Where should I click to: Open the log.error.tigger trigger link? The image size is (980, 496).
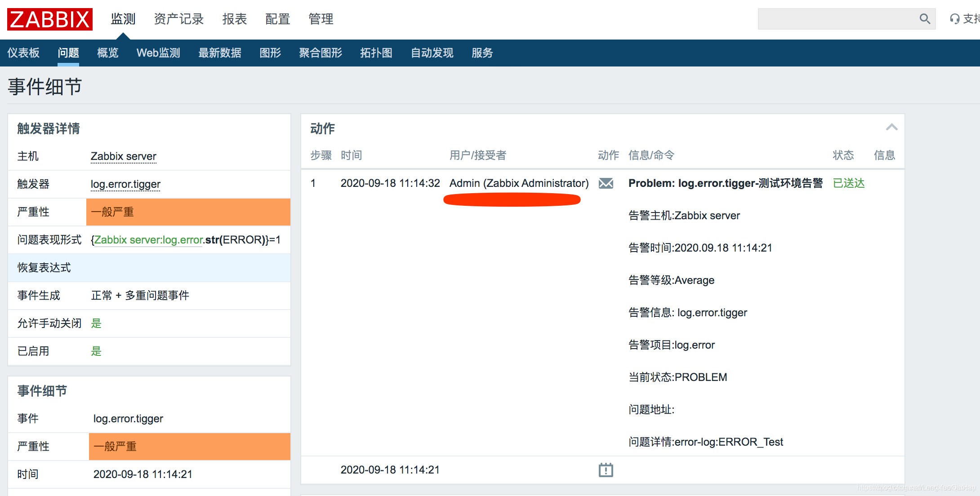coord(125,184)
